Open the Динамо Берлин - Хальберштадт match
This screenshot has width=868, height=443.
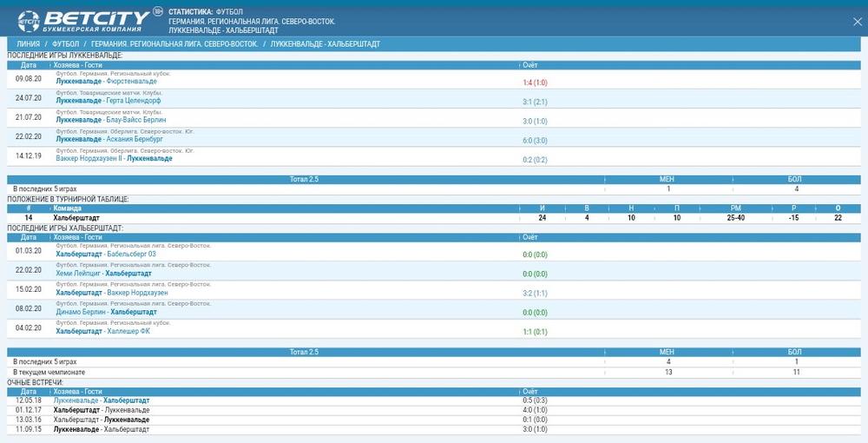coord(106,311)
